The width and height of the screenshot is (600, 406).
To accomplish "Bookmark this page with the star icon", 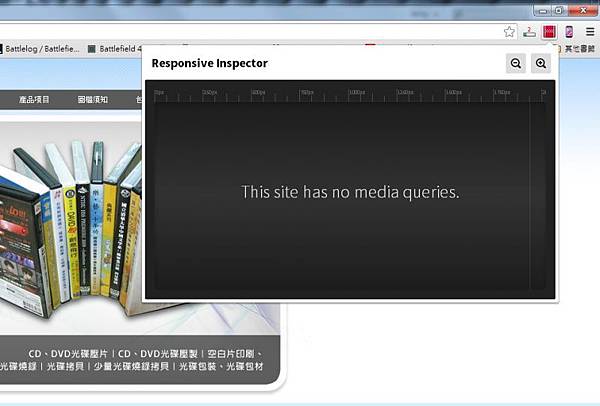I will click(x=509, y=32).
